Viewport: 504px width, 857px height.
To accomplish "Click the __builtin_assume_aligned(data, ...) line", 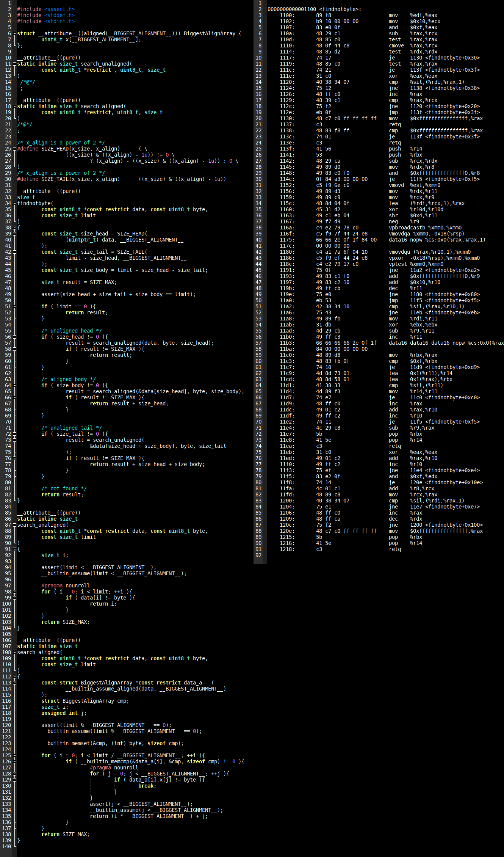I will (146, 689).
